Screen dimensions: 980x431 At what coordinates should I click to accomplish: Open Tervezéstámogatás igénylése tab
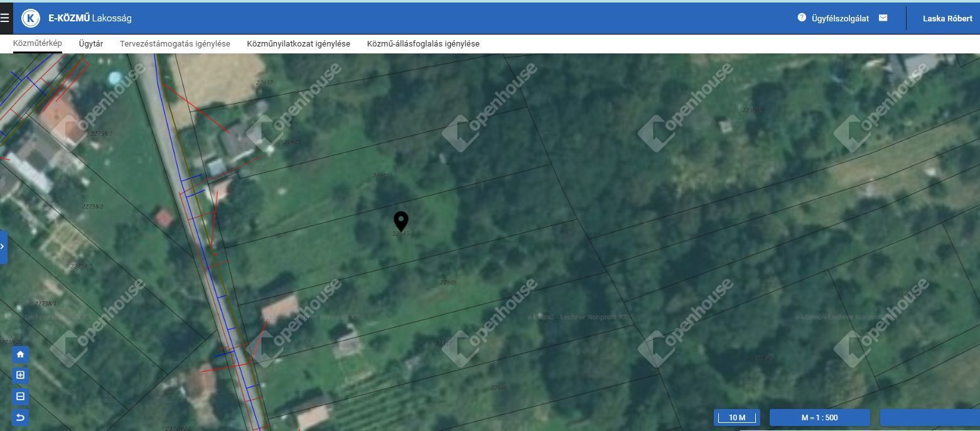coord(175,44)
